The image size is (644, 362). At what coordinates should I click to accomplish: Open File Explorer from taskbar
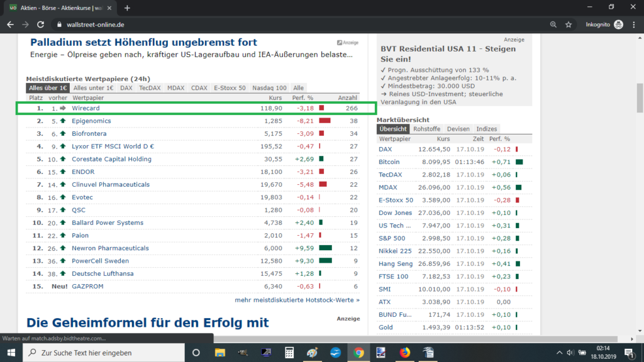(219, 353)
